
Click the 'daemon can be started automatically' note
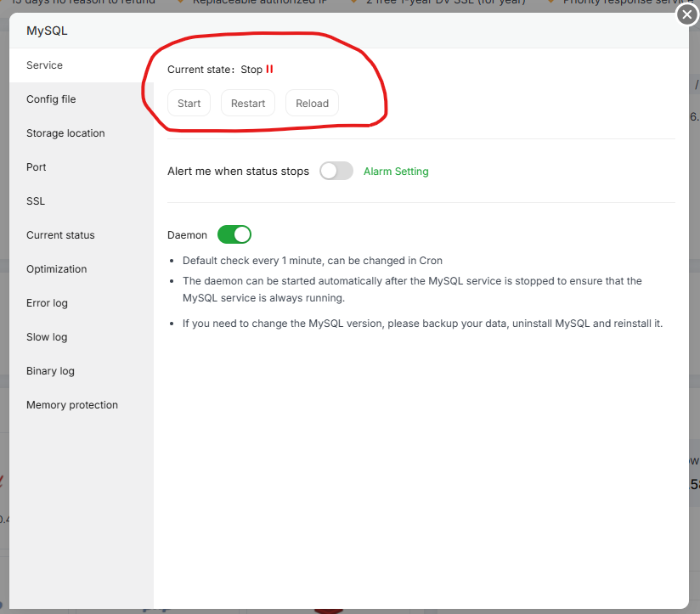coord(412,290)
